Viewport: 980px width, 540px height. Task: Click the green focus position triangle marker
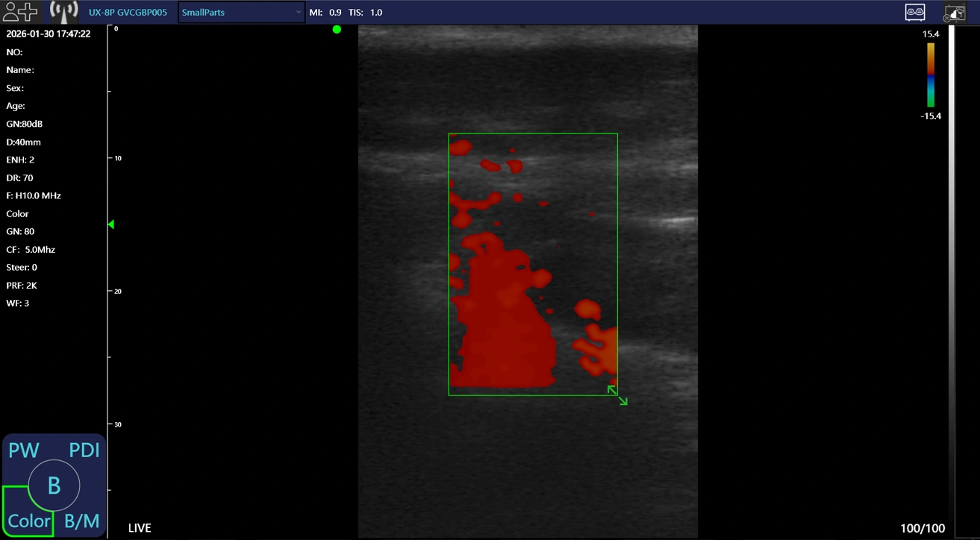click(111, 225)
